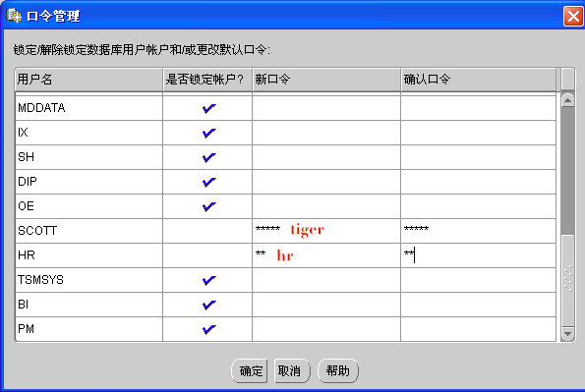585x392 pixels.
Task: Toggle the lock account checkmark for IX
Action: click(x=208, y=133)
